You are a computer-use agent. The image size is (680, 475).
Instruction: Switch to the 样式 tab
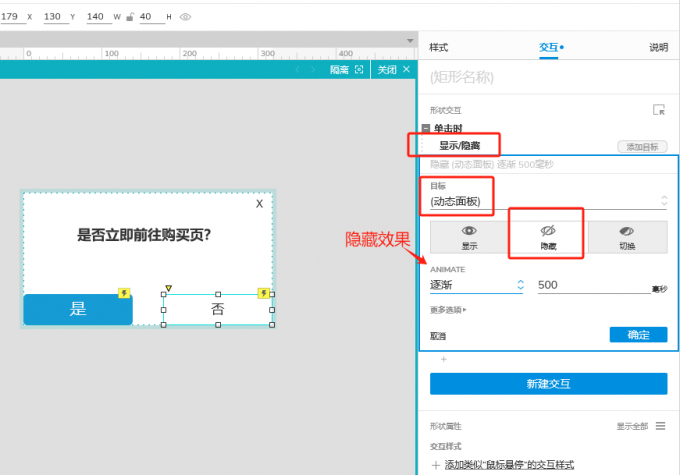438,47
